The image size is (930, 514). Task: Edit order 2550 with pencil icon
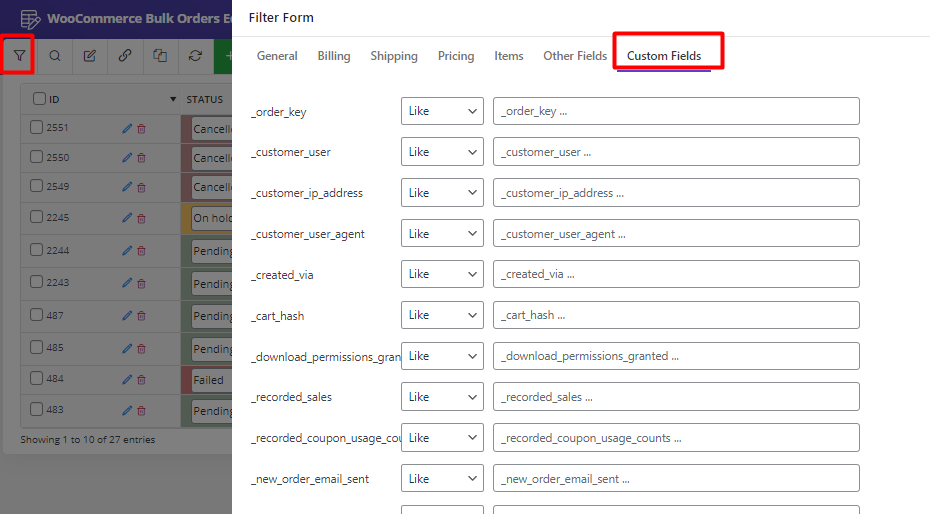tap(127, 158)
